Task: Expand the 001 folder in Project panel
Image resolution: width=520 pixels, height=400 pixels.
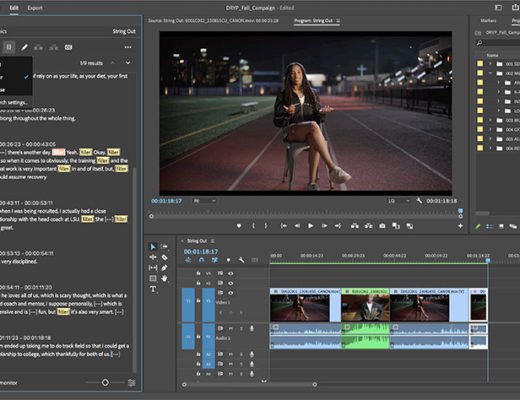Action: 490,64
